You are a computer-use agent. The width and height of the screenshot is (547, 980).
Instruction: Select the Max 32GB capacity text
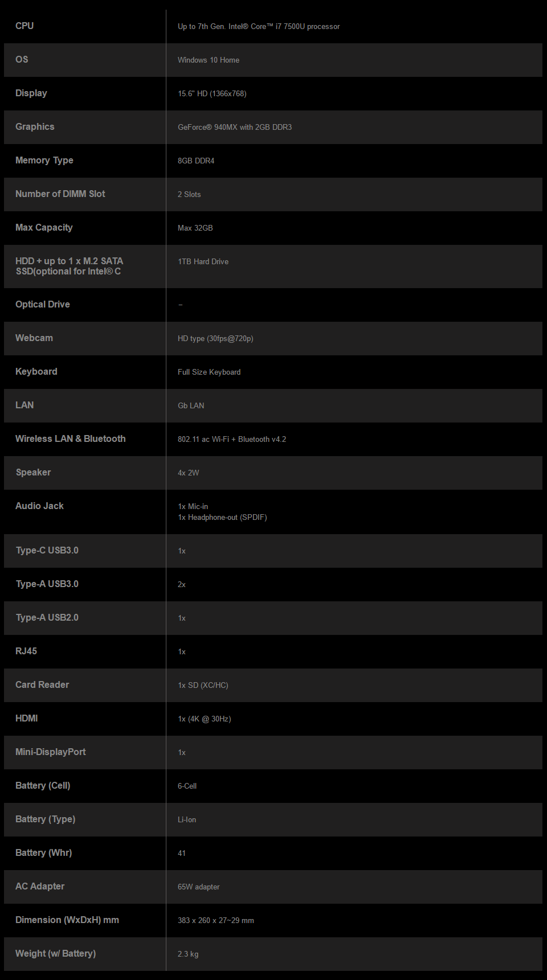click(x=195, y=228)
